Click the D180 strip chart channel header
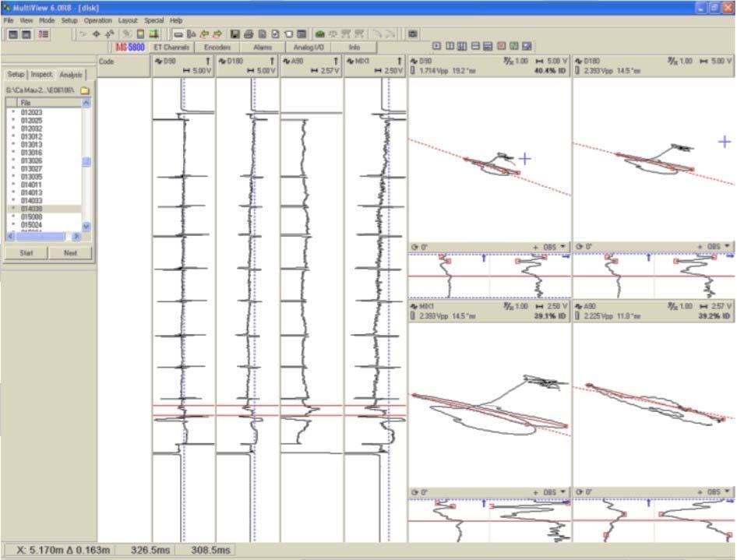Image resolution: width=737 pixels, height=560 pixels. point(247,65)
